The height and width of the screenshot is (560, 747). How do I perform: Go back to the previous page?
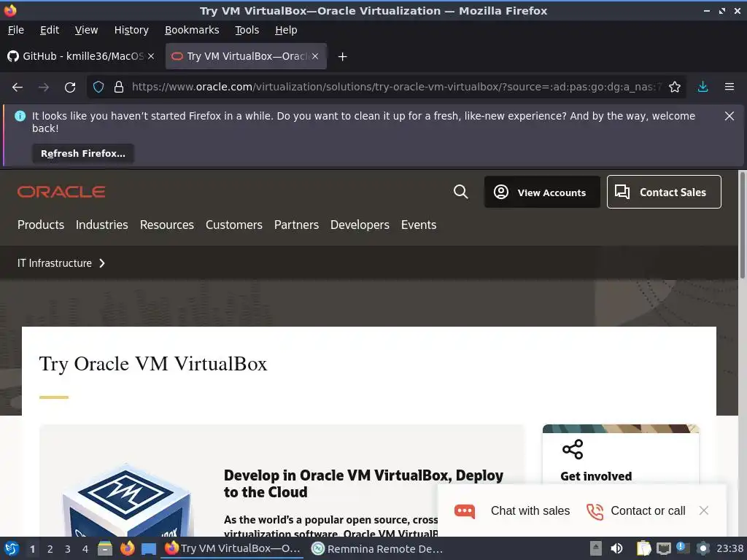pyautogui.click(x=18, y=87)
